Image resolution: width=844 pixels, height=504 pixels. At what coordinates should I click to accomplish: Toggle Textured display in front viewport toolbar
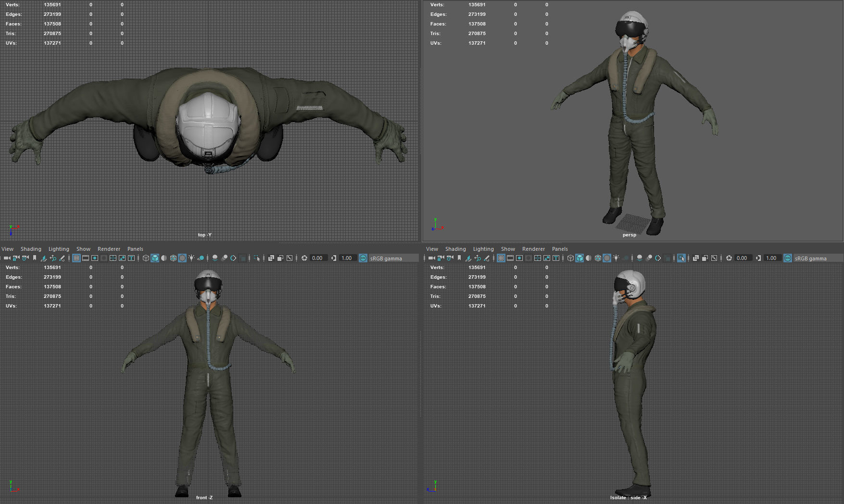tap(182, 258)
